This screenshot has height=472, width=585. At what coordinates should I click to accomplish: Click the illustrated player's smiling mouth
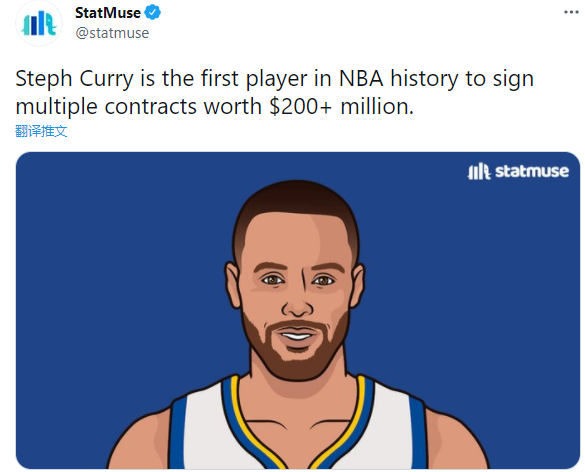click(297, 335)
